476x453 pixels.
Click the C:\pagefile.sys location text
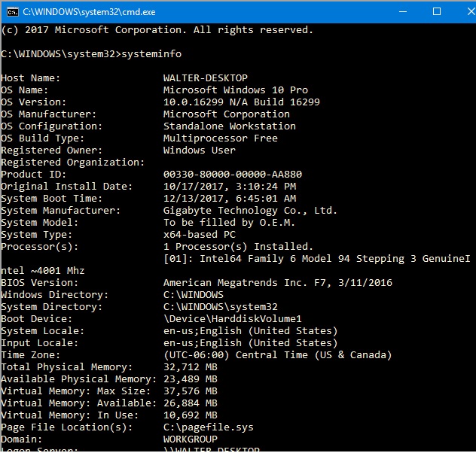208,427
